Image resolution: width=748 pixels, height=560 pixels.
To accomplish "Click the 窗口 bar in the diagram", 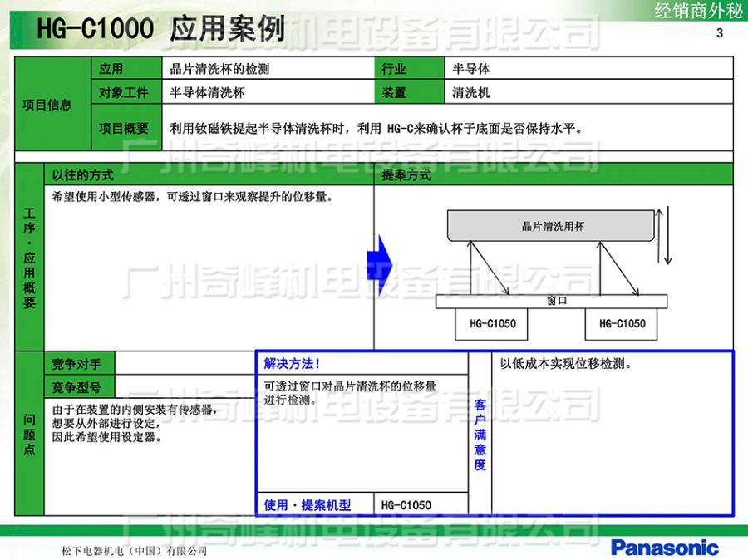I will 555,301.
